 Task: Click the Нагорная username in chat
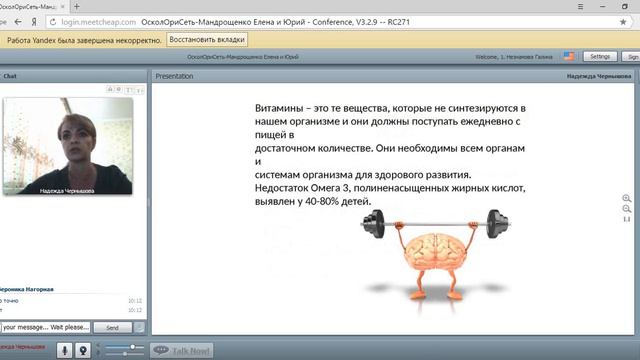click(27, 289)
